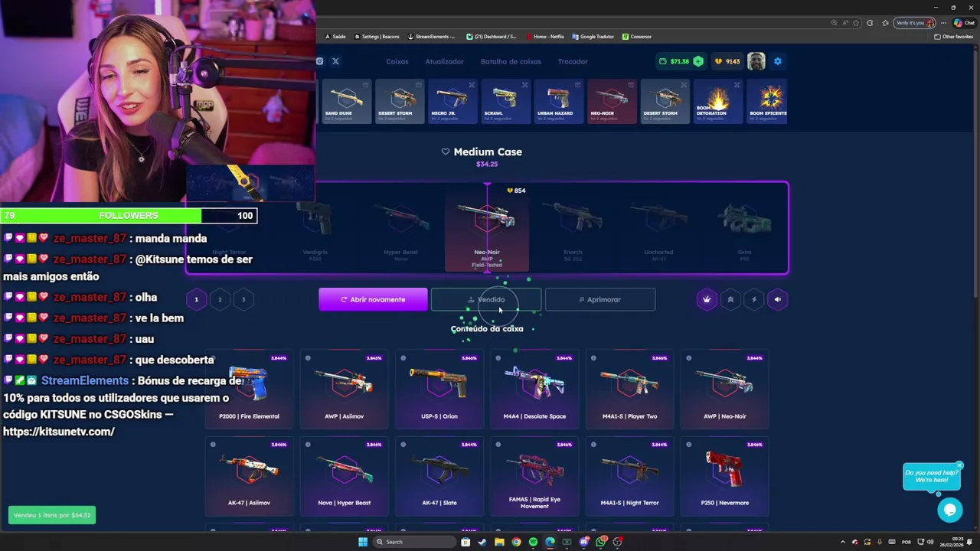Open the Necro Jr. recent drop card
The height and width of the screenshot is (551, 980).
[x=452, y=101]
